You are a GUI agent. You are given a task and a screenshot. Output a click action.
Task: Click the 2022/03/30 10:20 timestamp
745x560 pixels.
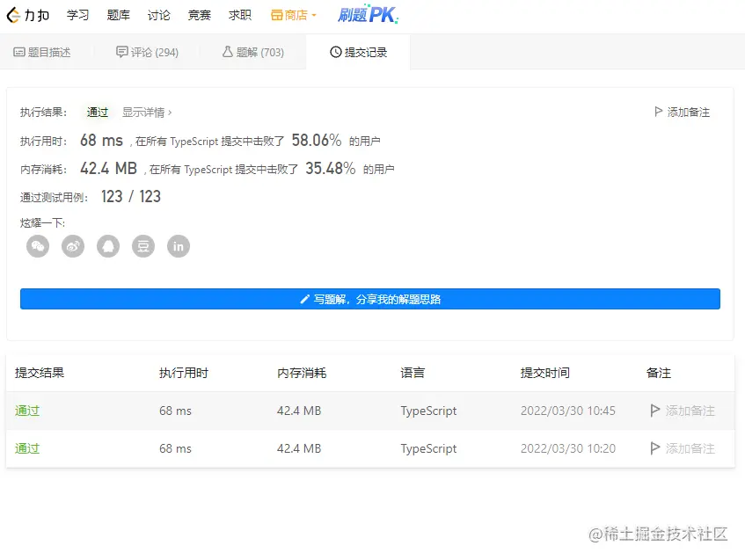tap(568, 448)
